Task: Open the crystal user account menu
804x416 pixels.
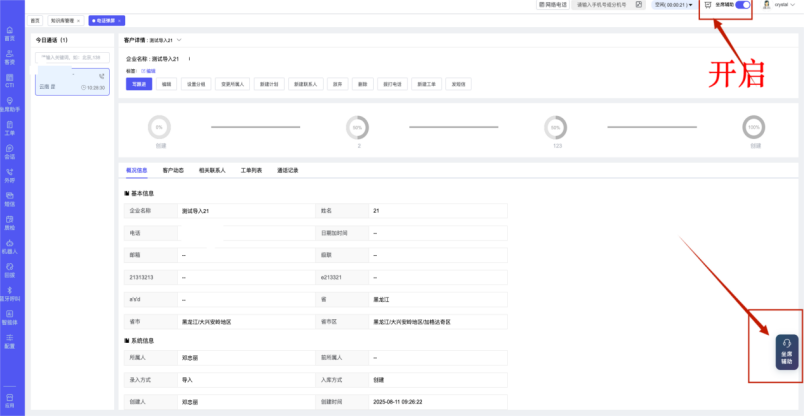Action: (780, 5)
